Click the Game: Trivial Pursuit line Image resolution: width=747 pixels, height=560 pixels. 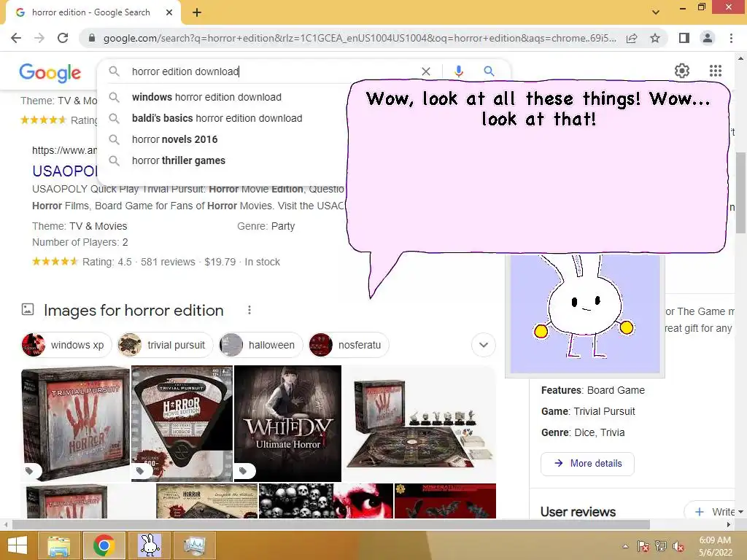(x=588, y=411)
